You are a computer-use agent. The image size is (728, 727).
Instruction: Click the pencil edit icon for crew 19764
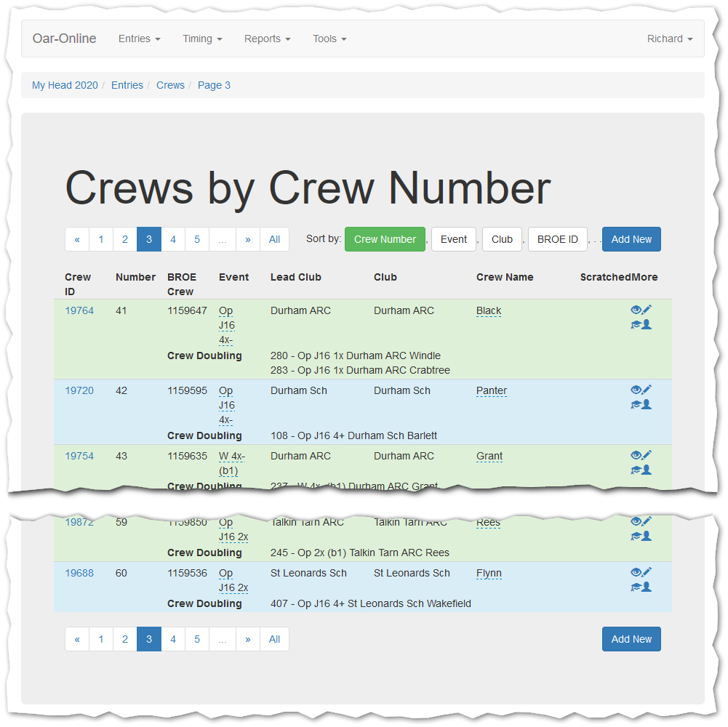click(x=647, y=310)
